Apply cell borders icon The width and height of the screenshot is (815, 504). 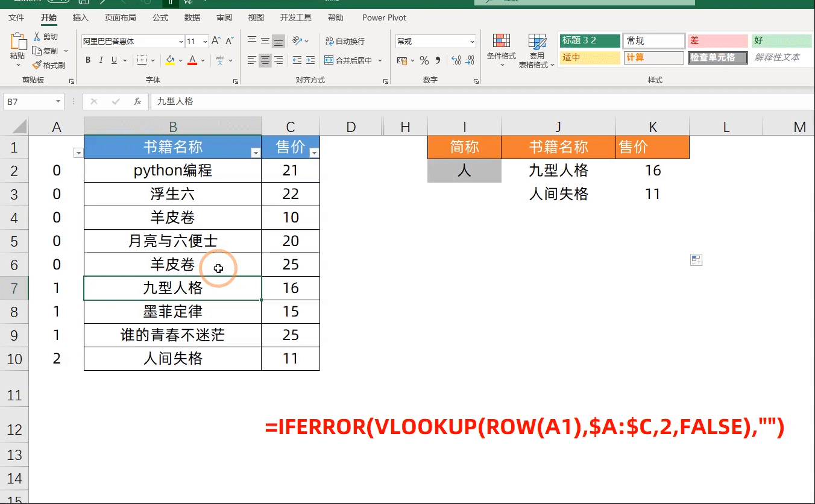pos(142,60)
